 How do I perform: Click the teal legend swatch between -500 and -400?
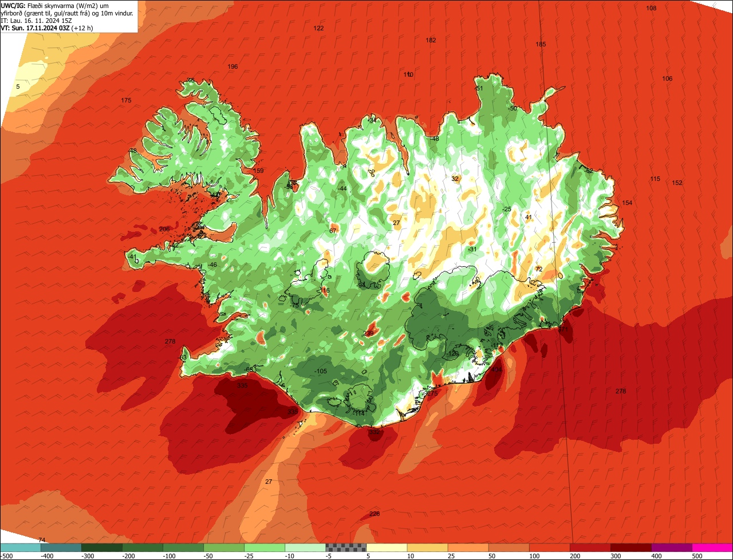[x=21, y=547]
